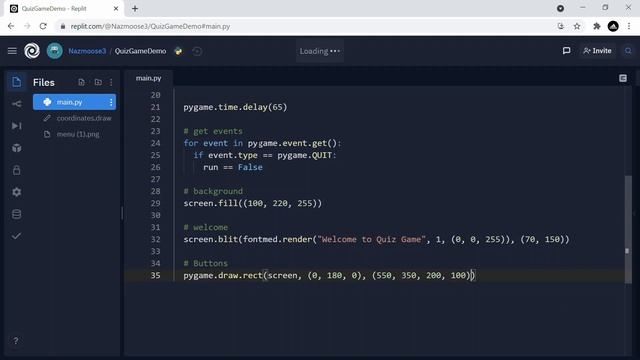Image resolution: width=640 pixels, height=360 pixels.
Task: Open the chat speech bubble icon
Action: pyautogui.click(x=566, y=51)
